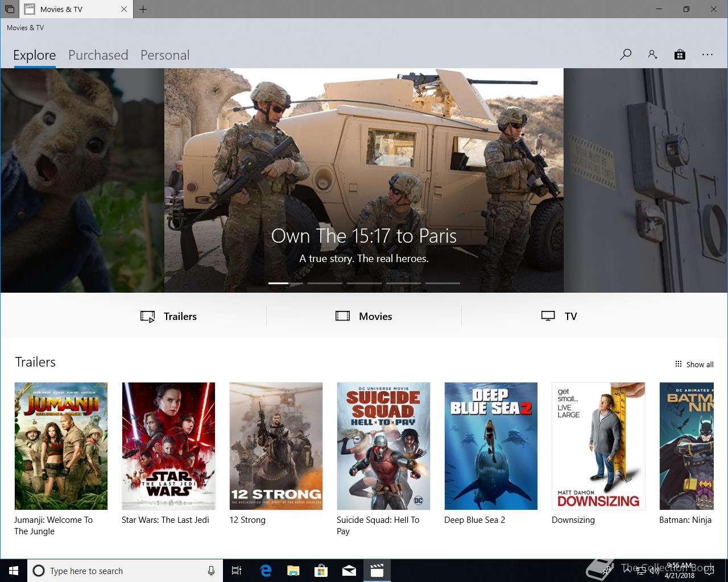Open Task View on the taskbar

237,571
